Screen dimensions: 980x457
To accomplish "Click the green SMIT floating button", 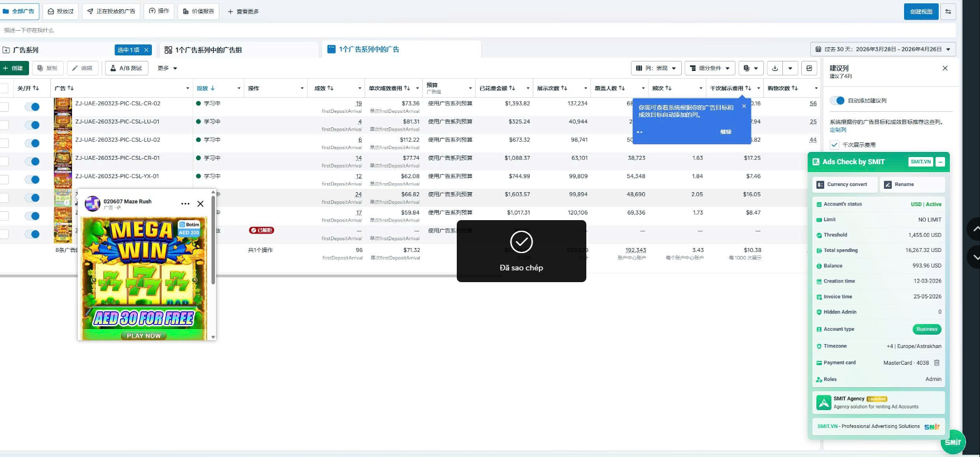I will pyautogui.click(x=953, y=442).
